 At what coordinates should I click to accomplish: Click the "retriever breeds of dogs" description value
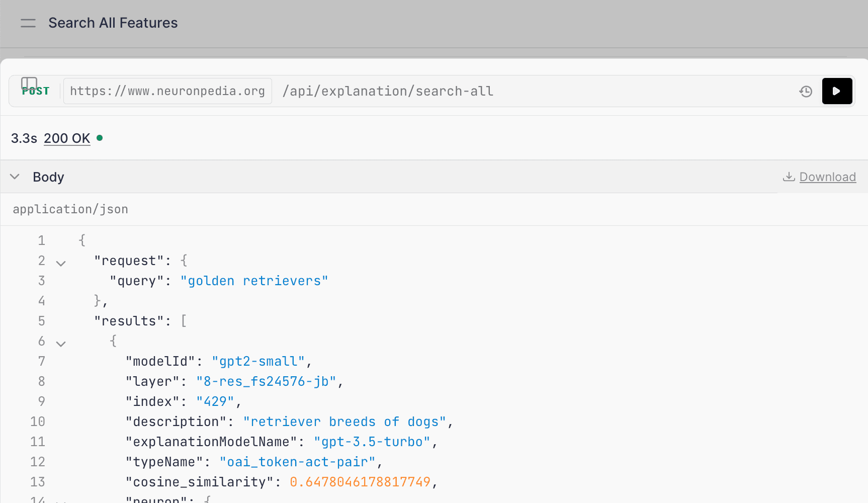point(345,422)
